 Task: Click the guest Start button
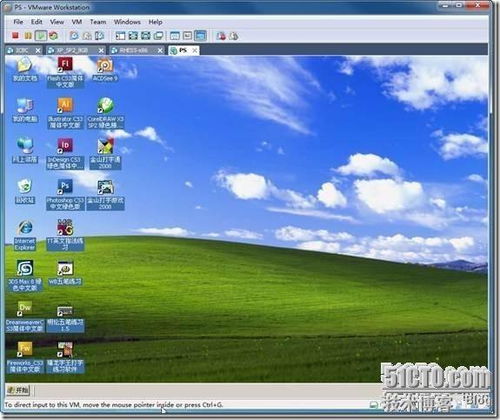(x=18, y=390)
